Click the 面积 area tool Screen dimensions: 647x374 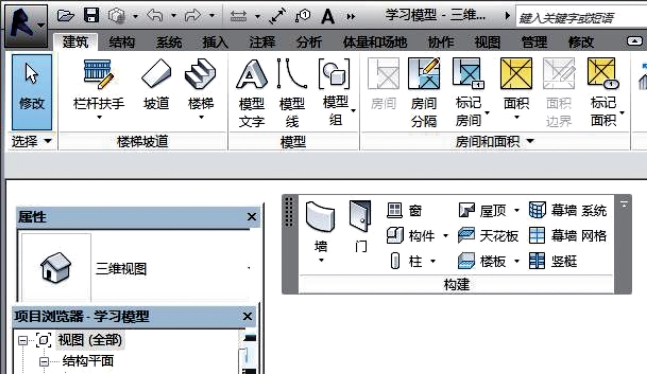coord(516,89)
